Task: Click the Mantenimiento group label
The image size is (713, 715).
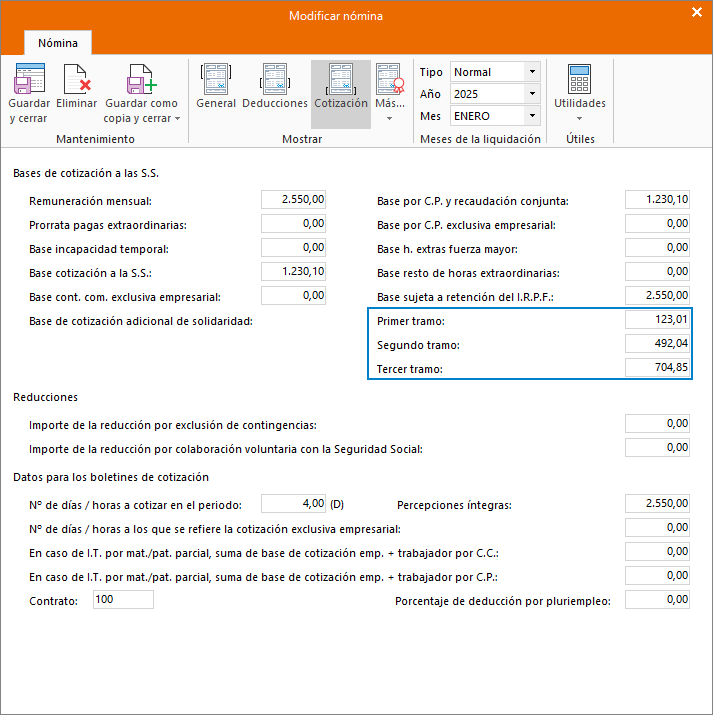Action: tap(95, 139)
